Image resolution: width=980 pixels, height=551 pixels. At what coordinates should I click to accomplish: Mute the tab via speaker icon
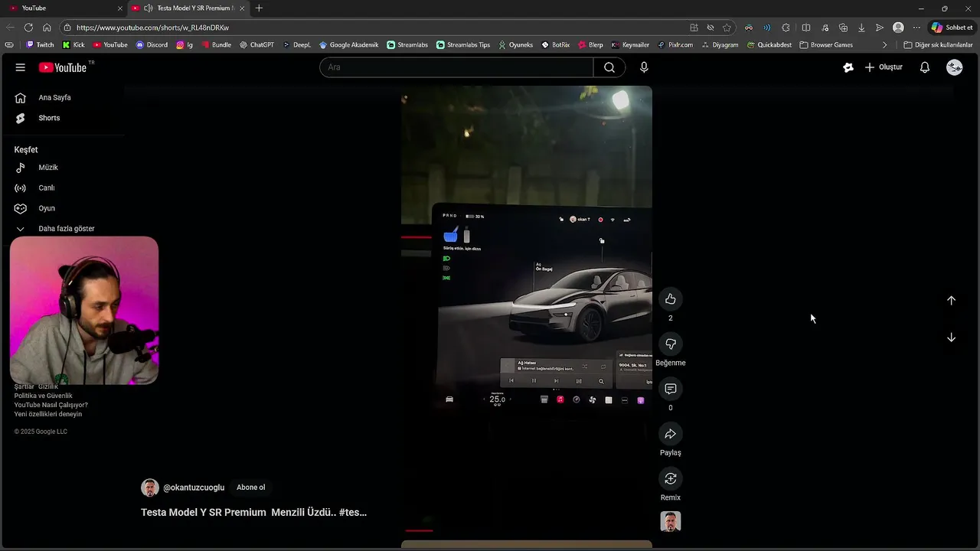pyautogui.click(x=148, y=8)
